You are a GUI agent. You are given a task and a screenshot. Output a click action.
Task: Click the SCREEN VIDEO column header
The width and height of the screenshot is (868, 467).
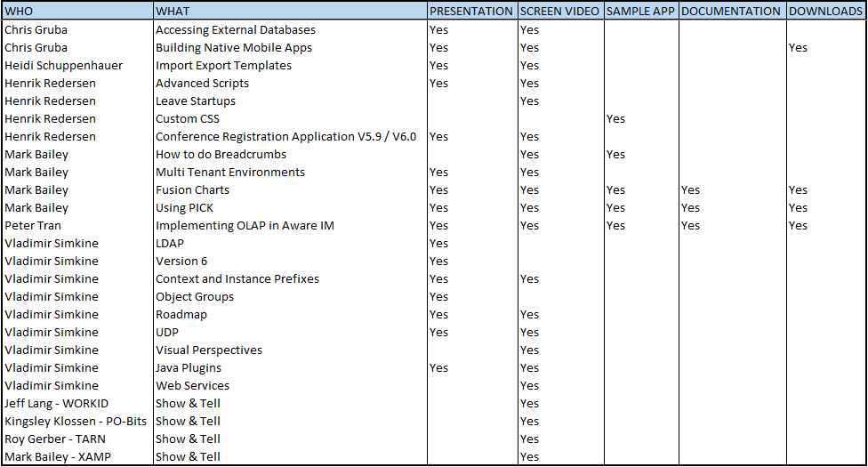point(560,11)
